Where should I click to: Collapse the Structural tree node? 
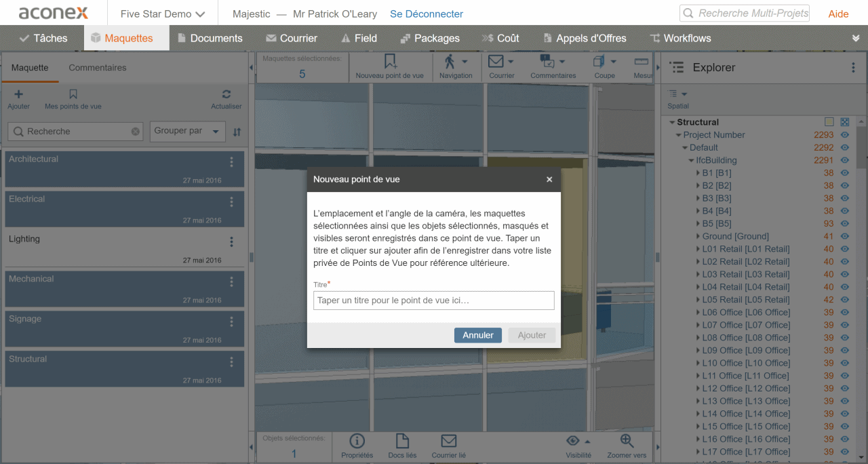(672, 123)
